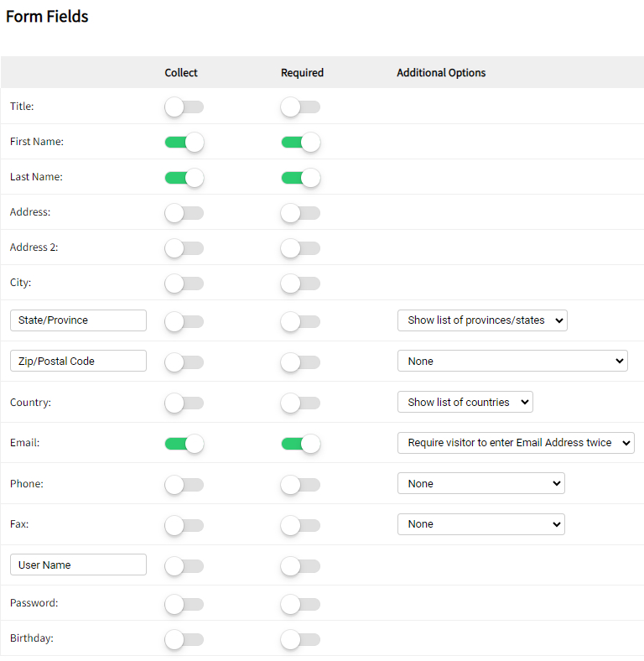Toggle Required for Zip/Postal Code row
The height and width of the screenshot is (661, 644).
click(x=300, y=362)
